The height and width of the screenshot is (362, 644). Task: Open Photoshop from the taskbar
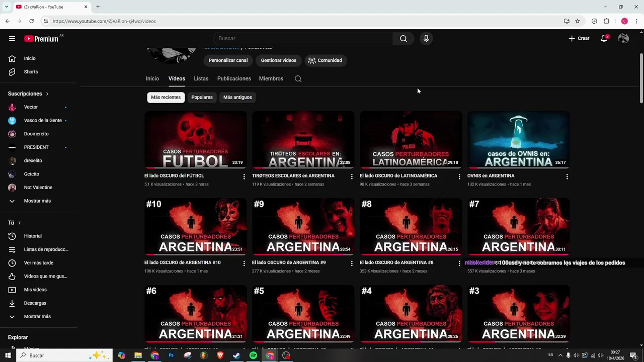[x=171, y=355]
